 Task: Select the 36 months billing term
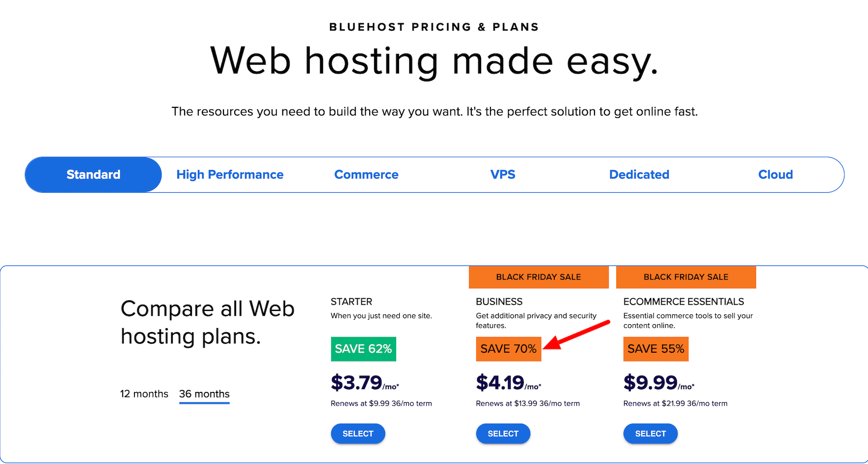pyautogui.click(x=204, y=393)
